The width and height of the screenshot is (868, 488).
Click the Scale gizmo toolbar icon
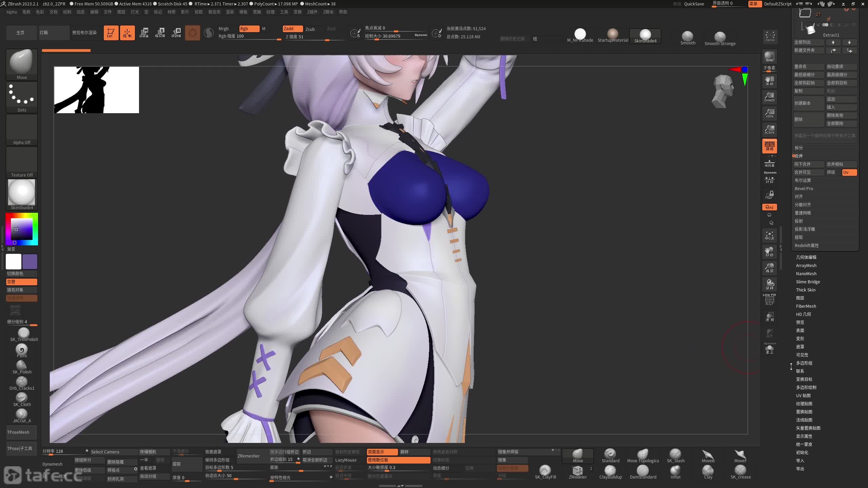160,33
